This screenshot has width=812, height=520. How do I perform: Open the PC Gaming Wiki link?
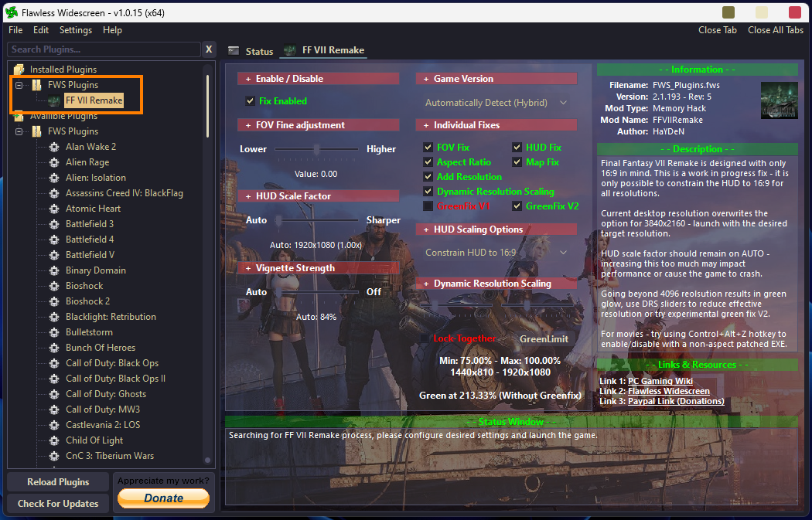coord(660,382)
